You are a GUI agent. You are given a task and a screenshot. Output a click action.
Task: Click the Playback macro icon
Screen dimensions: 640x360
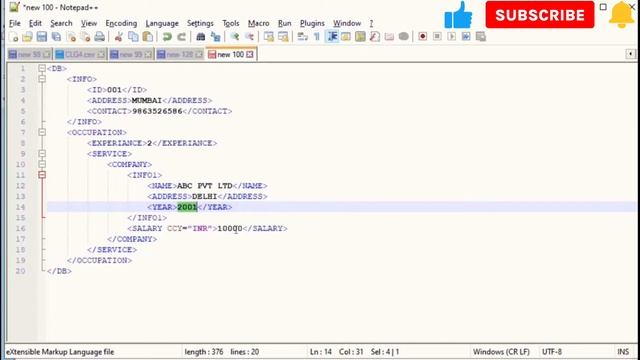451,37
